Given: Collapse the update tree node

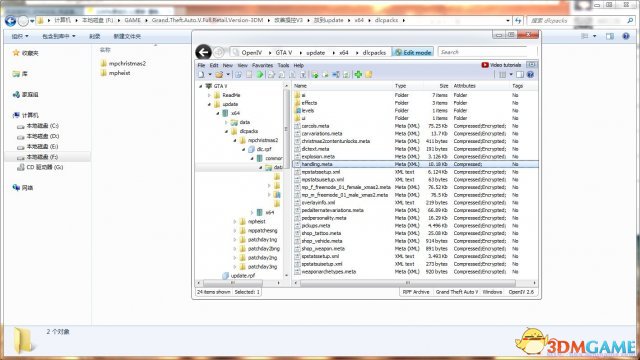Looking at the screenshot, I should tap(209, 104).
